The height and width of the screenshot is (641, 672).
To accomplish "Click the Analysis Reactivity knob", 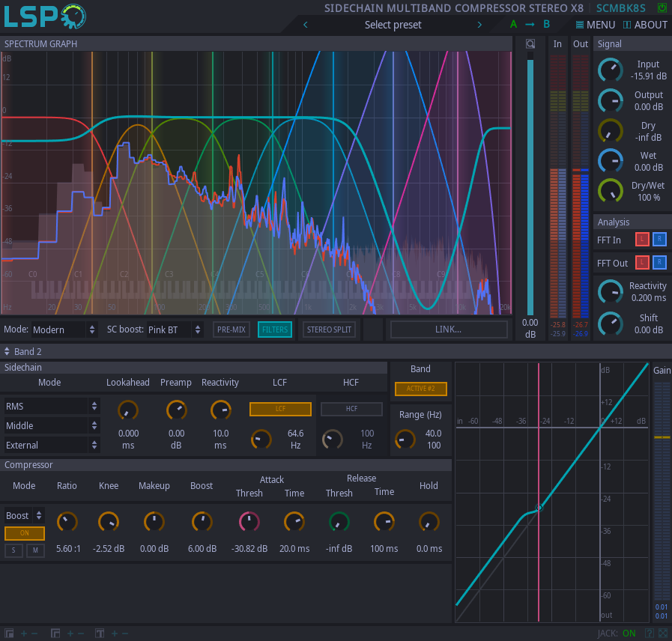I will point(611,292).
